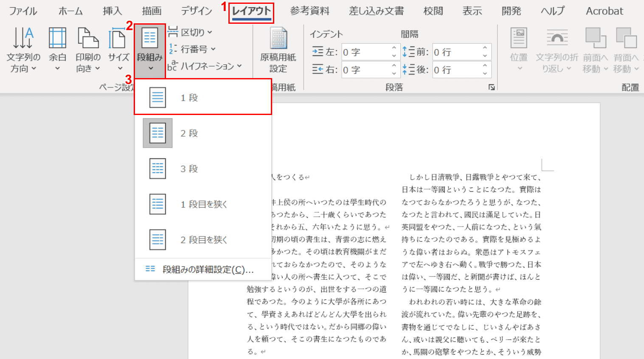Open the サイズ page size menu
Image resolution: width=644 pixels, height=359 pixels.
119,50
